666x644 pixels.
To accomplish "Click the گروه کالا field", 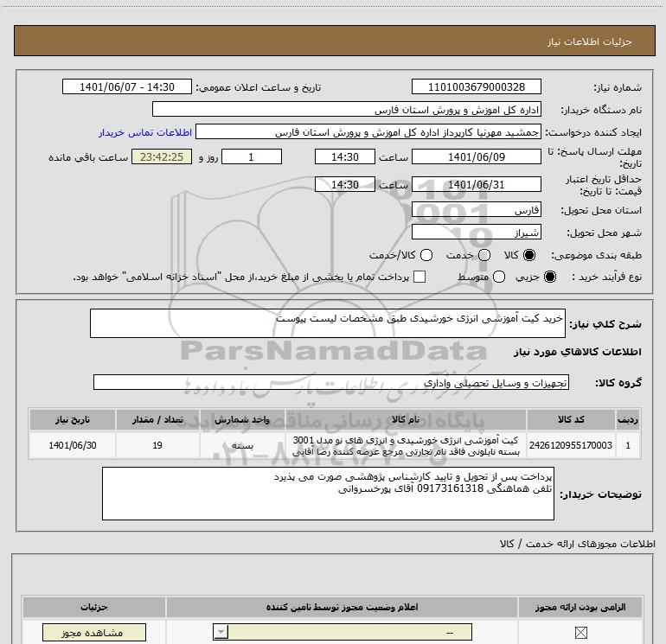I will [331, 382].
